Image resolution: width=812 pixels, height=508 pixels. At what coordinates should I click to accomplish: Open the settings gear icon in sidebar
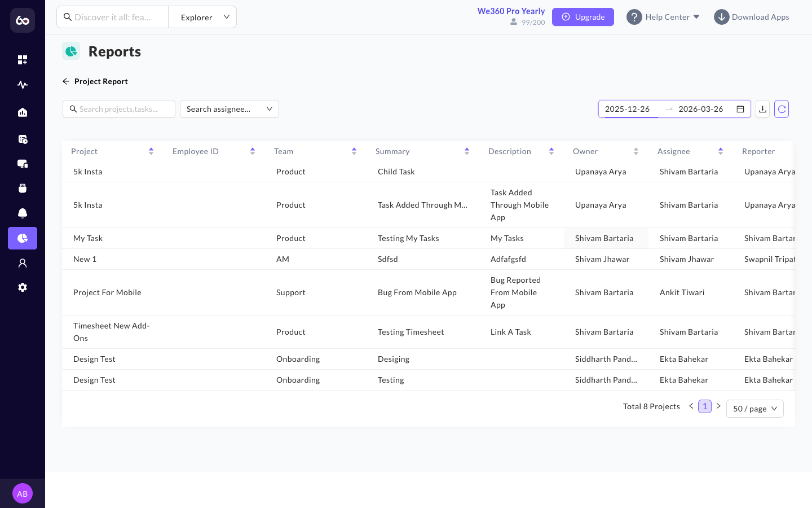(23, 287)
